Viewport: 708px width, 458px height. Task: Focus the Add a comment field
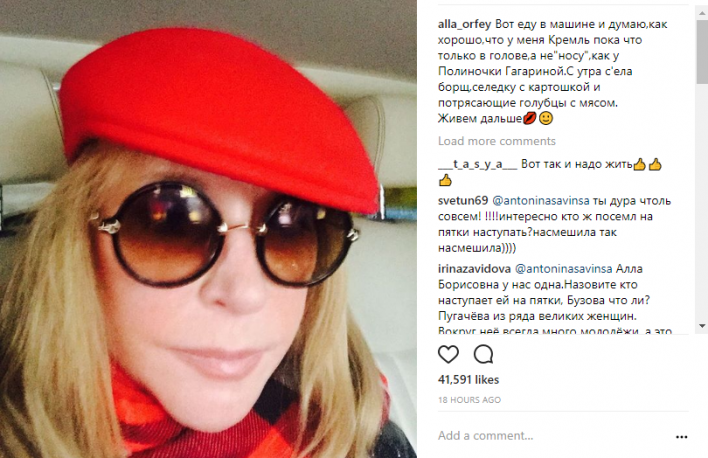[x=553, y=436]
